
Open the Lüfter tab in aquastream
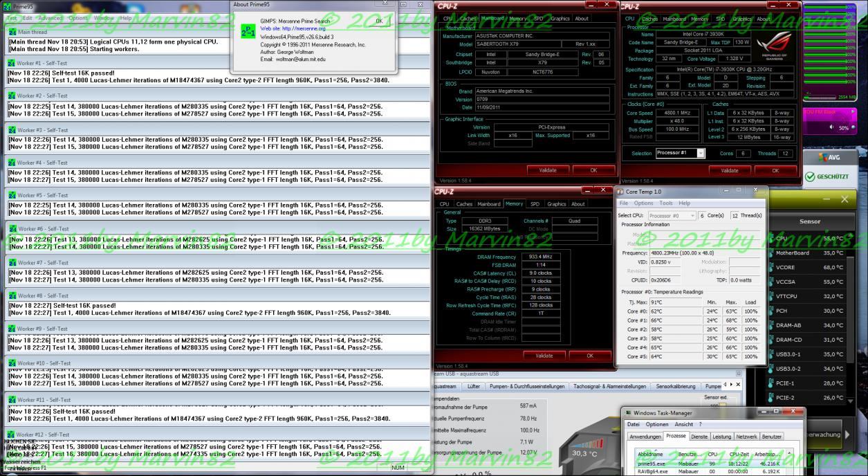(474, 386)
